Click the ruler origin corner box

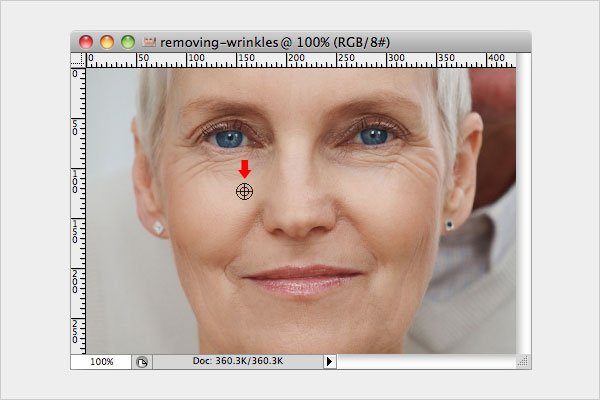pos(78,60)
